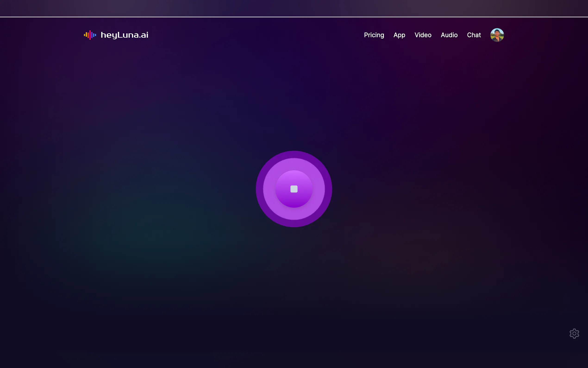Select the Chat link beside the avatar
The width and height of the screenshot is (588, 368).
pyautogui.click(x=474, y=35)
